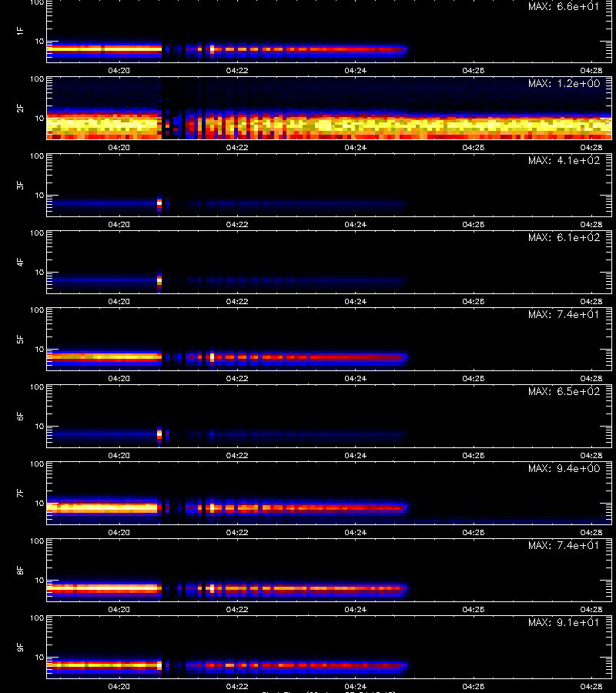Select the 'MAX: 9.4e+00' readout
616x693 pixels.
564,468
